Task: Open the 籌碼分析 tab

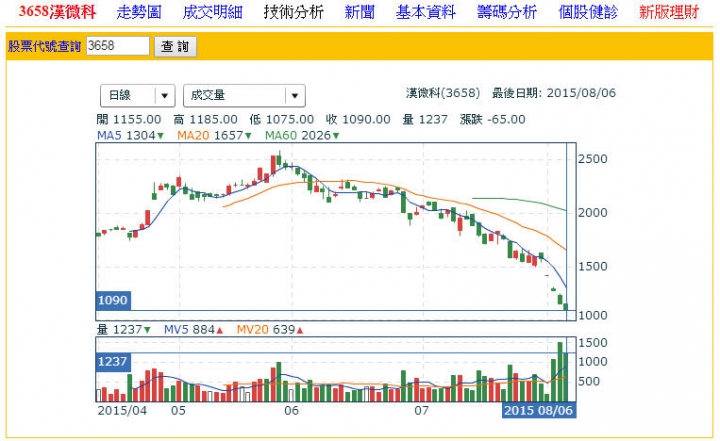Action: (x=507, y=12)
